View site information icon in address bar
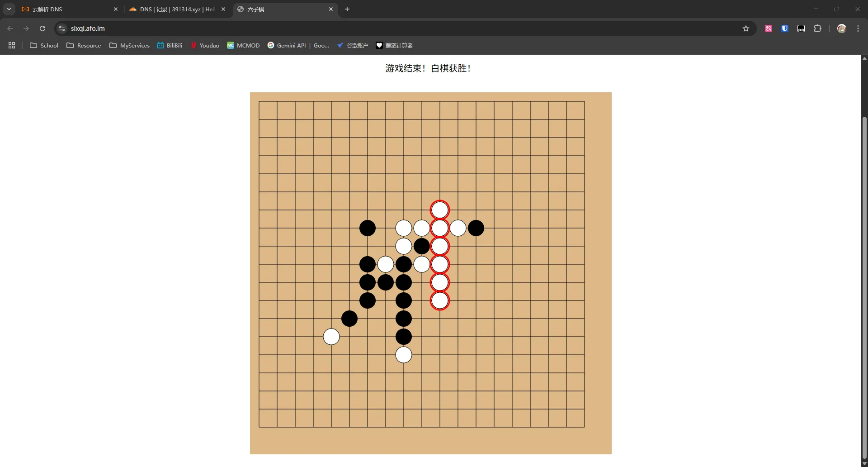The width and height of the screenshot is (868, 467). click(x=62, y=29)
